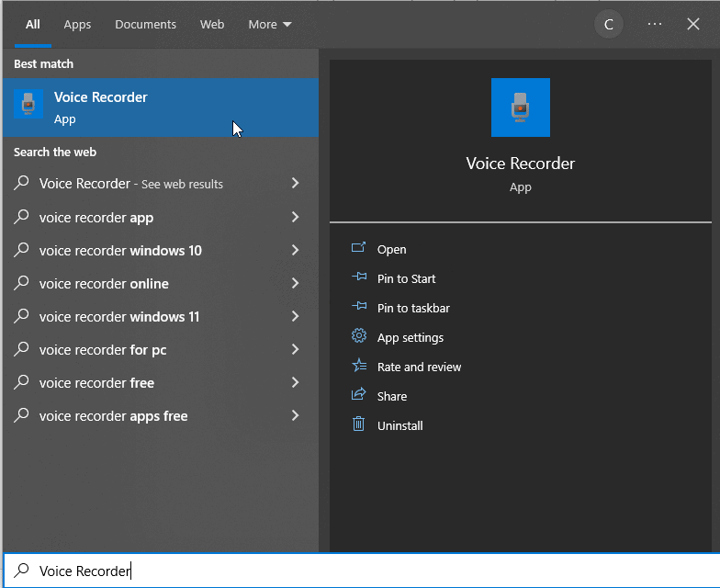Select the Voice Recorder - See web results suggestion
The image size is (720, 588).
[x=160, y=184]
